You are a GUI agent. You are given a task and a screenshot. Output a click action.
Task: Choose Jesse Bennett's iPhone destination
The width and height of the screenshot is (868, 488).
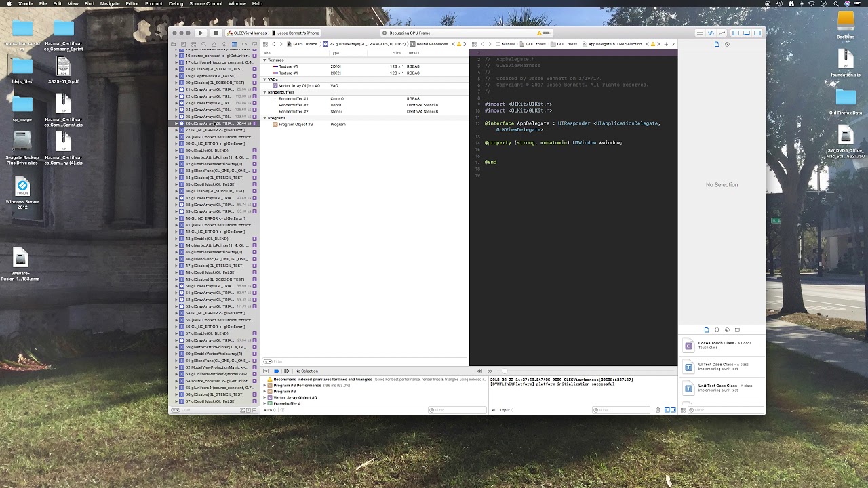[x=296, y=33]
